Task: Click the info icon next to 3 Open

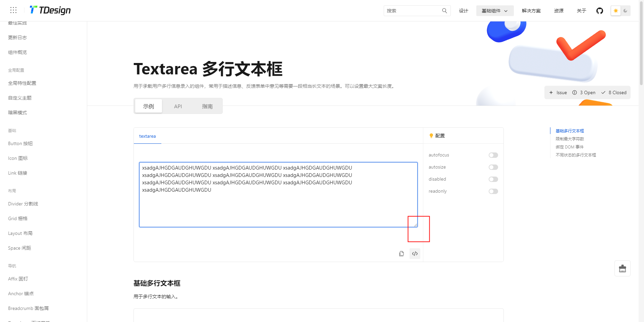Action: point(575,92)
